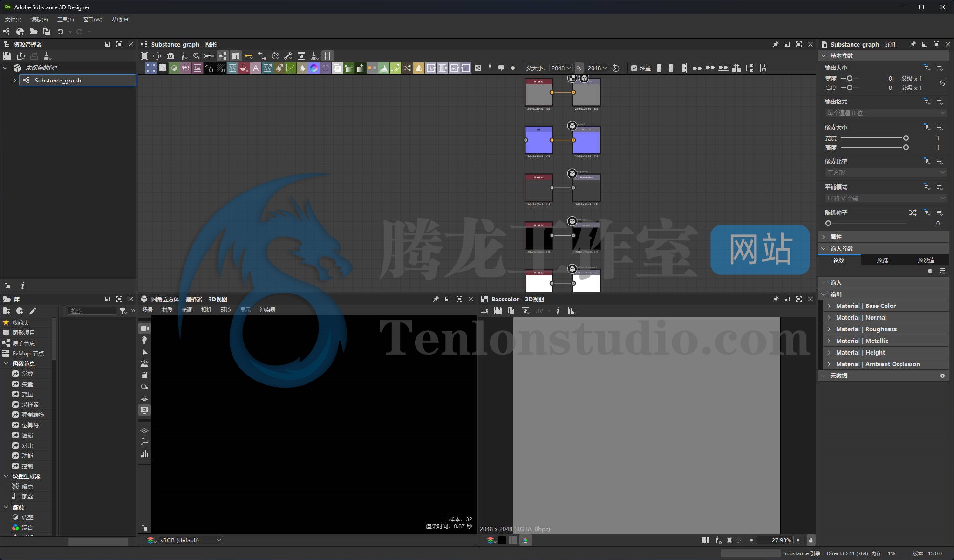This screenshot has width=954, height=560.
Task: Add a comment from graph toolbar
Action: pyautogui.click(x=501, y=68)
